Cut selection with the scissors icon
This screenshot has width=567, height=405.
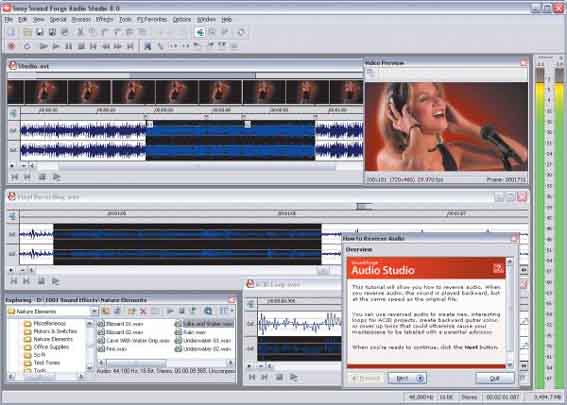tap(80, 33)
